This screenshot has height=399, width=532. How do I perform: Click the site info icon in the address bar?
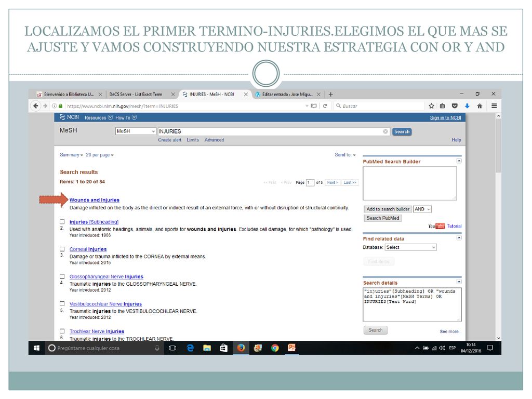tap(54, 106)
